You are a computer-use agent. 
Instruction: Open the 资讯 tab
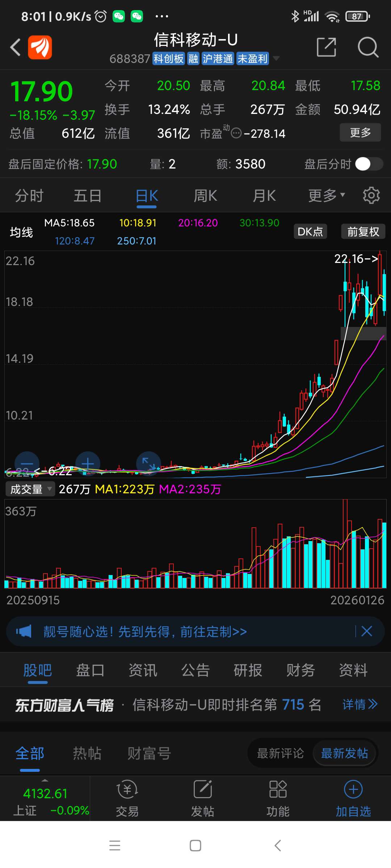[x=143, y=670]
